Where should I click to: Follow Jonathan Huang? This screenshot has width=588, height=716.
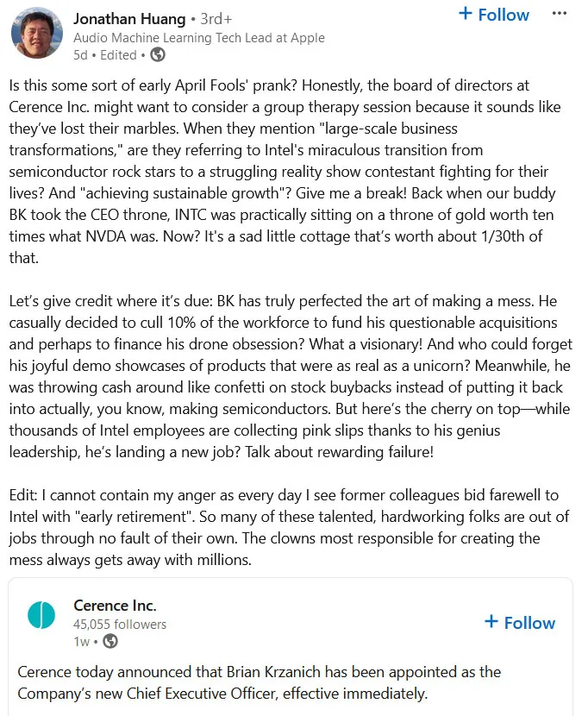493,15
